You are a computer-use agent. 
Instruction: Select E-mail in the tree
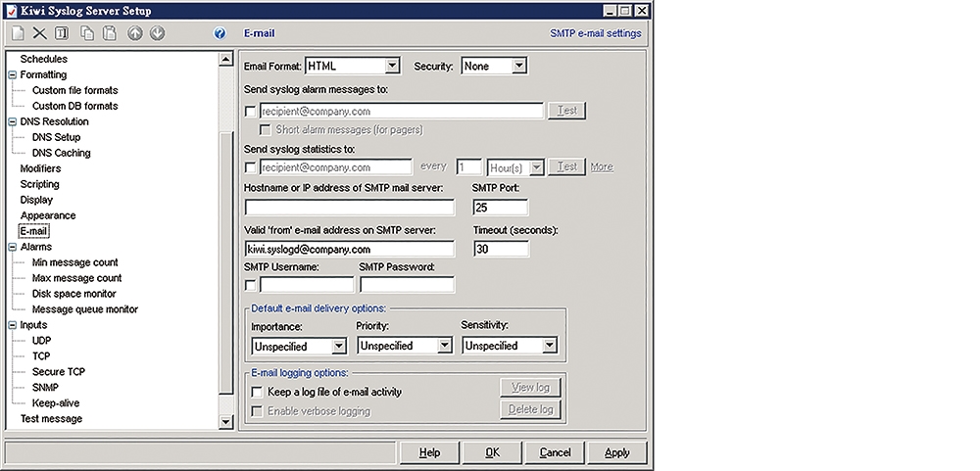pos(33,232)
